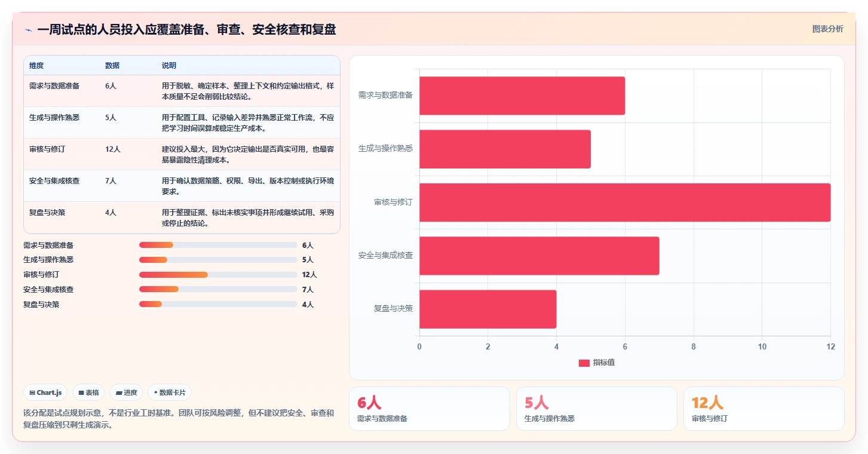868x454 pixels.
Task: Click the x-axis tick labeled 10
Action: tap(762, 347)
